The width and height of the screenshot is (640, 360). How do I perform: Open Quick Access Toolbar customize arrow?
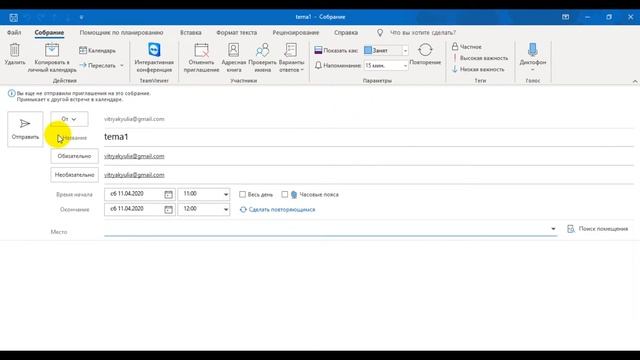(82, 18)
